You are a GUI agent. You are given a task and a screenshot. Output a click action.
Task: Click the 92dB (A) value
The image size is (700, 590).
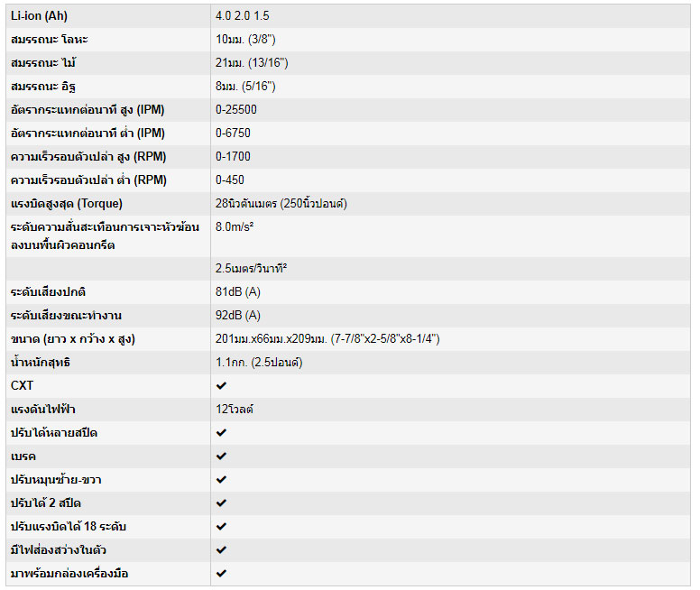pyautogui.click(x=238, y=316)
